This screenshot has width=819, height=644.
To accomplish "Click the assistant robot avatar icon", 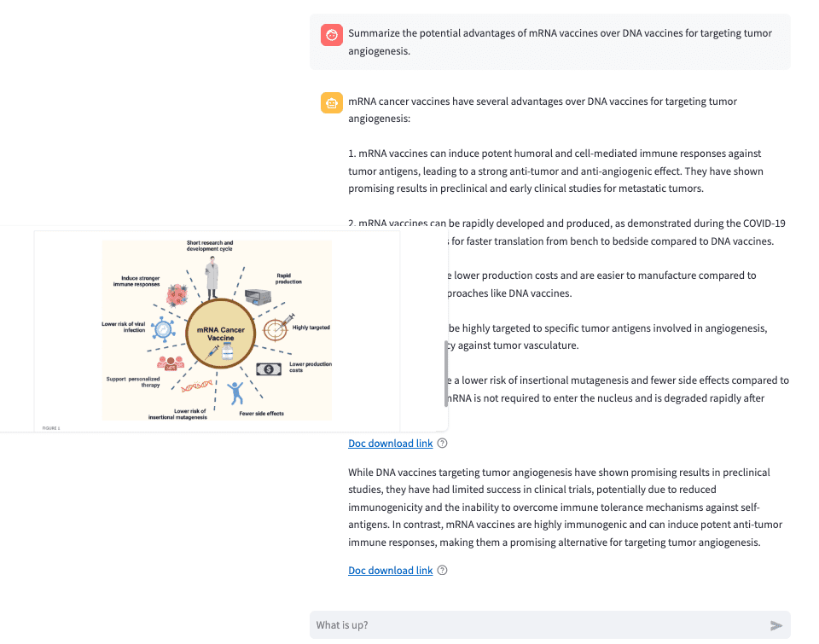I will pyautogui.click(x=332, y=103).
